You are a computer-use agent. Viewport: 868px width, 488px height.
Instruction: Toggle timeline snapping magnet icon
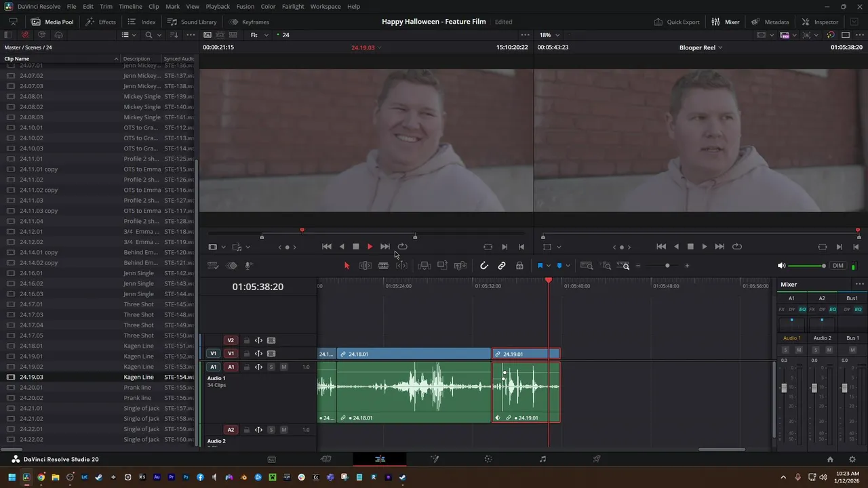point(484,266)
